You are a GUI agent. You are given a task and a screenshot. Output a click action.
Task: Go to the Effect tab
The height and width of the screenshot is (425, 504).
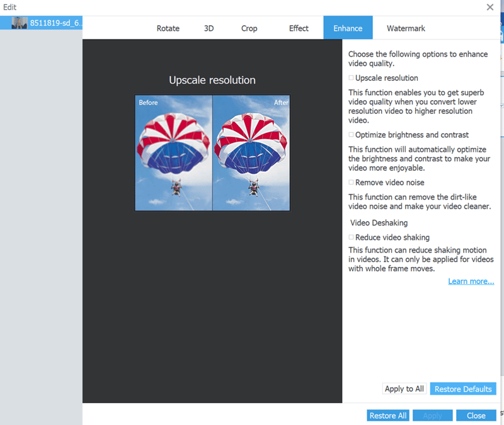tap(299, 28)
